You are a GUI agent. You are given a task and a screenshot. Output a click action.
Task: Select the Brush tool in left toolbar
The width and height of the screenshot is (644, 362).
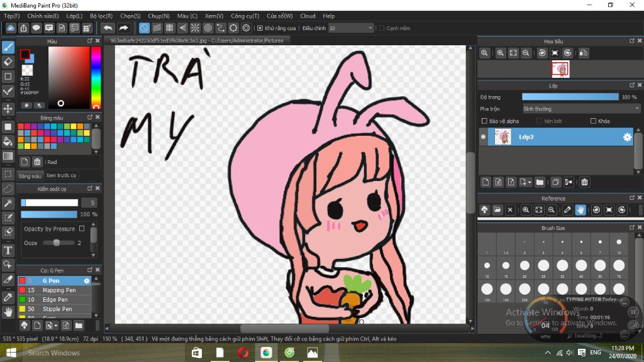pos(8,47)
